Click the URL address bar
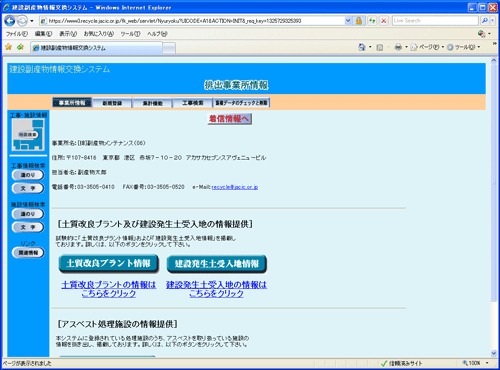 (x=192, y=21)
